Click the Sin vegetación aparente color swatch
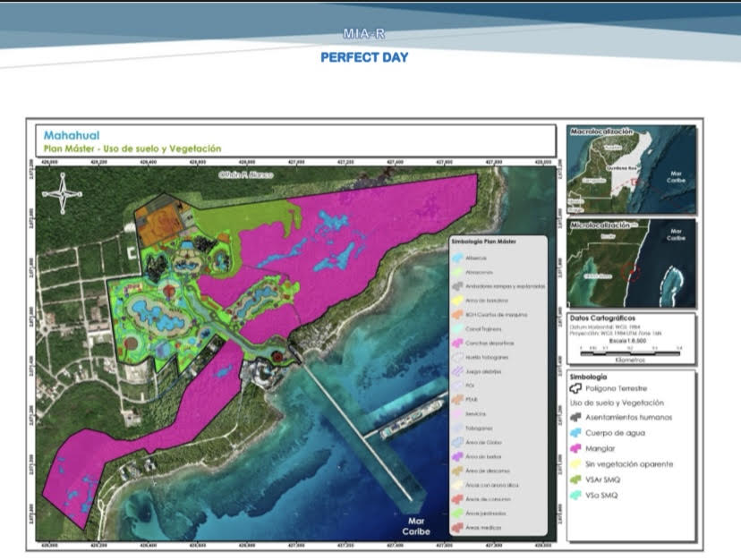This screenshot has height=560, width=741. coord(577,464)
